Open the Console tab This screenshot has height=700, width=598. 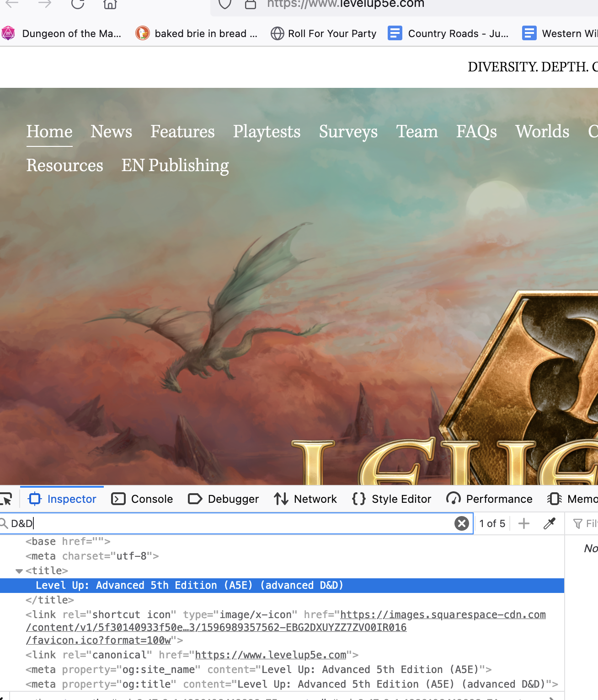(142, 499)
